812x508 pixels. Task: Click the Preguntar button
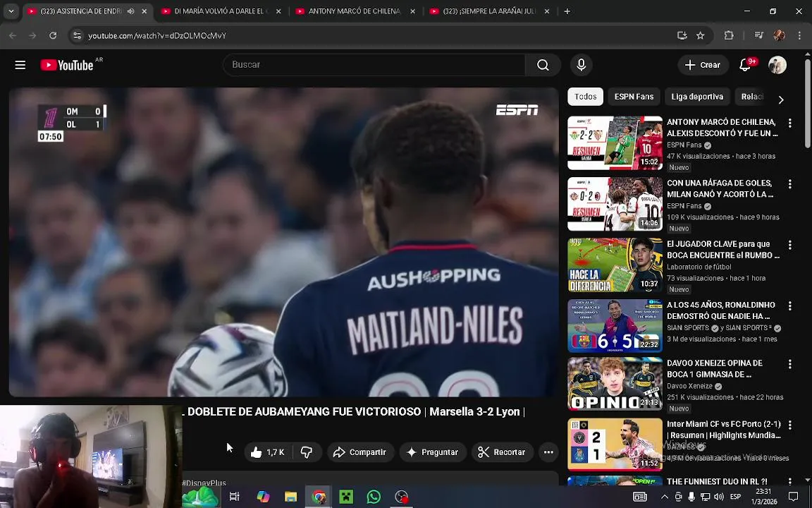click(432, 452)
